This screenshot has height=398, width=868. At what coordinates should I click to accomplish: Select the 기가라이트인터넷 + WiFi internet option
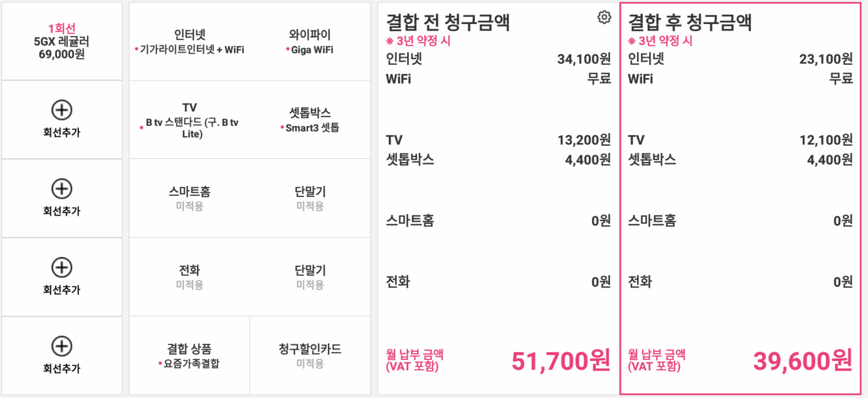[190, 42]
